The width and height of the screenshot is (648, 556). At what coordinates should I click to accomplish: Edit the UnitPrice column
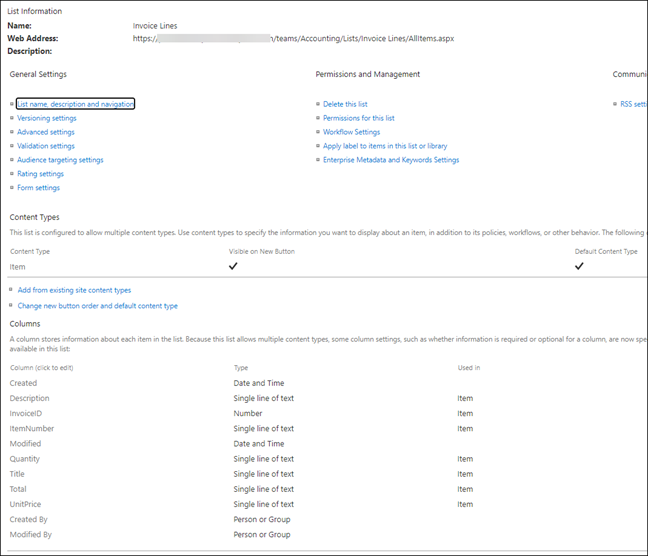coord(26,504)
